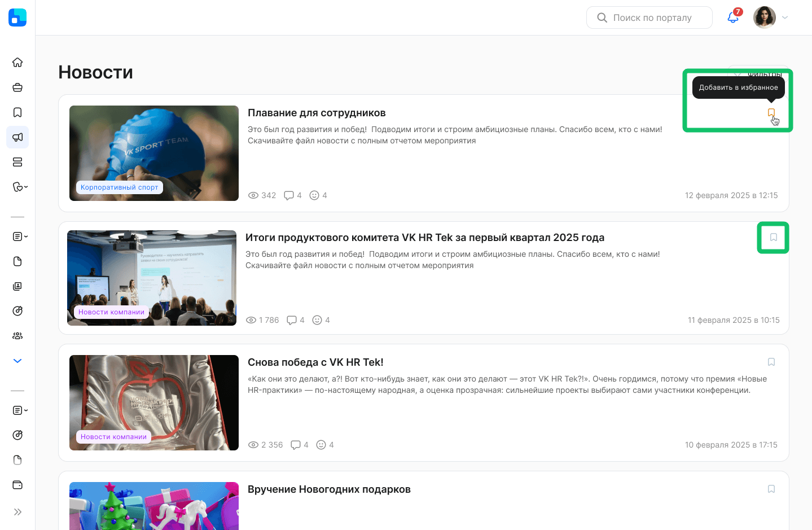Viewport: 812px width, 530px height.
Task: Click the magnifier icon in the search field
Action: click(602, 17)
